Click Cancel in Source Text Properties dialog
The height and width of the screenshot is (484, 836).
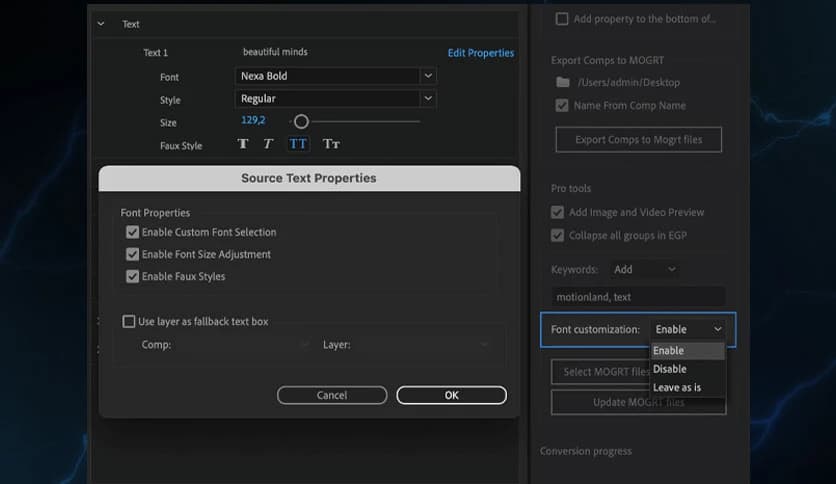click(x=332, y=395)
